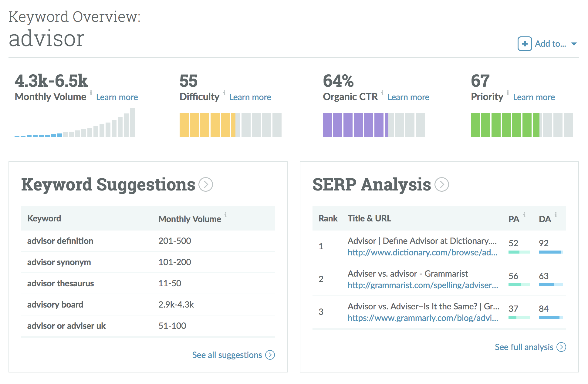Open Learn more for Monthly Volume
Screen dimensions: 588x384
tap(117, 97)
